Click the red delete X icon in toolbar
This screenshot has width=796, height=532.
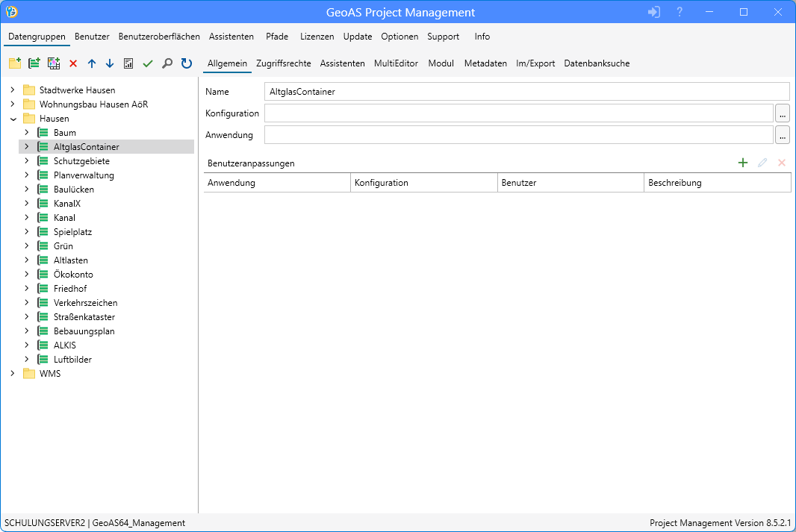(73, 64)
